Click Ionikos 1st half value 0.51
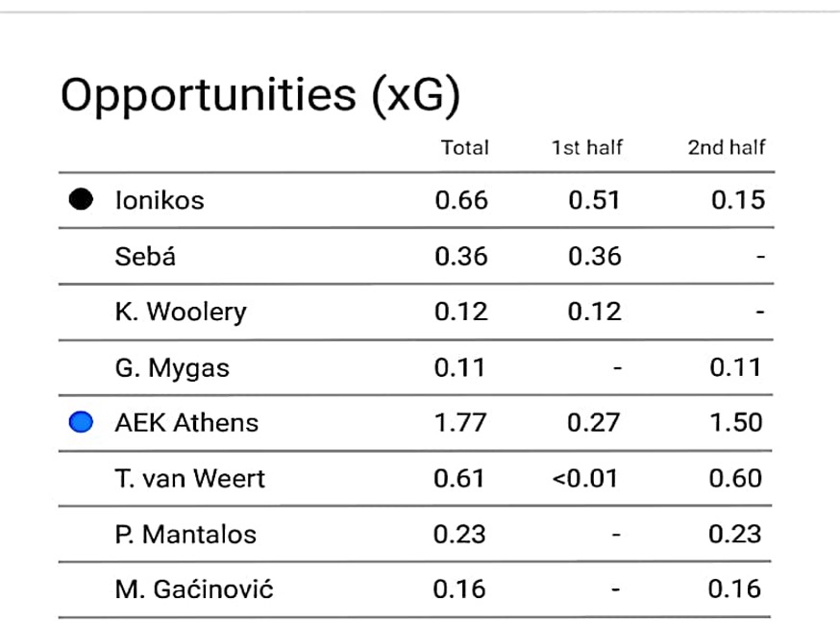840x625 pixels. click(x=594, y=200)
